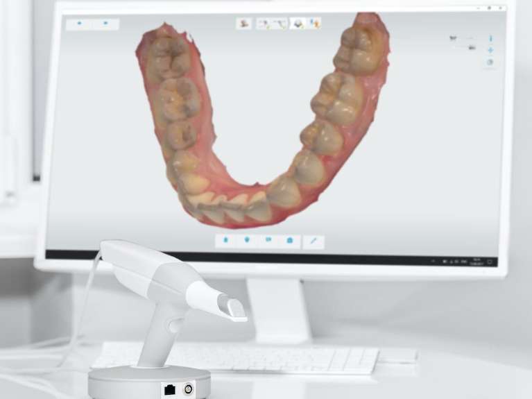Select the pen tool in bottom toolbar
Screen dimensions: 532x399
point(313,241)
